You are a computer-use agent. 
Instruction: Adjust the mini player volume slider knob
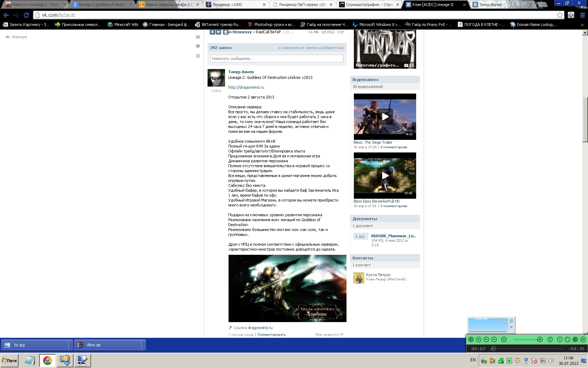click(x=540, y=339)
